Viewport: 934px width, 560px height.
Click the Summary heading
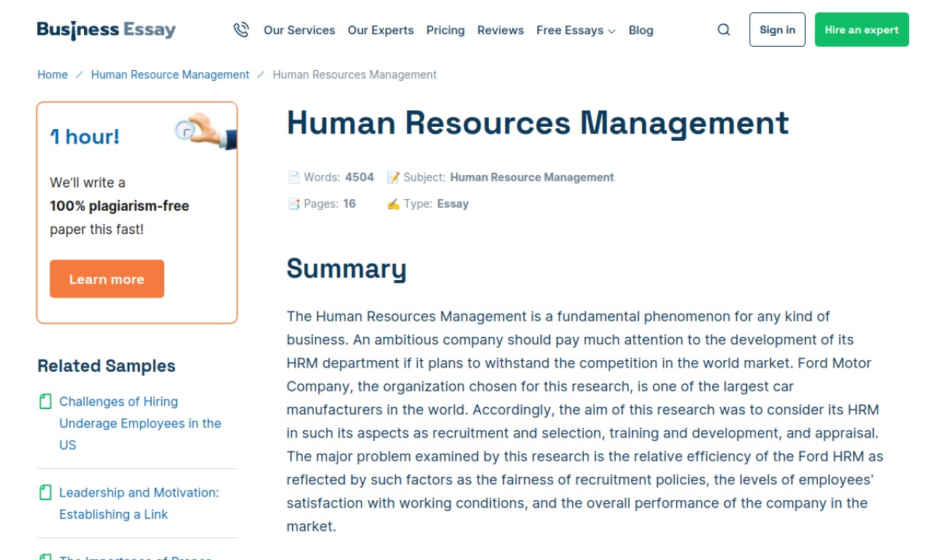347,268
